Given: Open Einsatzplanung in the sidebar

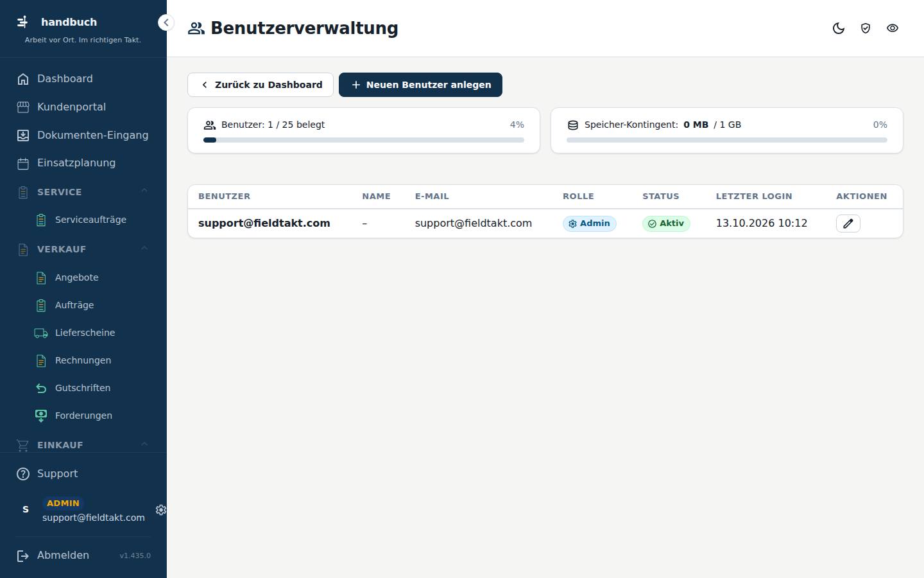Looking at the screenshot, I should pyautogui.click(x=83, y=163).
